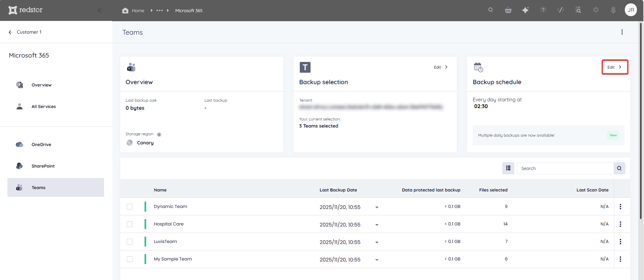This screenshot has height=280, width=644.
Task: Open LuvisTeam row actions menu
Action: click(x=620, y=242)
